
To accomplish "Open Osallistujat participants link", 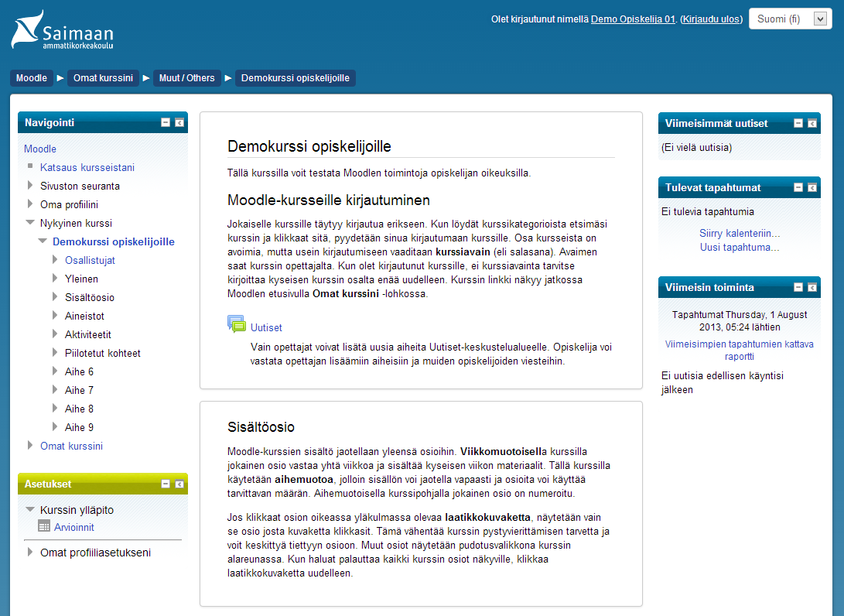I will [x=90, y=260].
